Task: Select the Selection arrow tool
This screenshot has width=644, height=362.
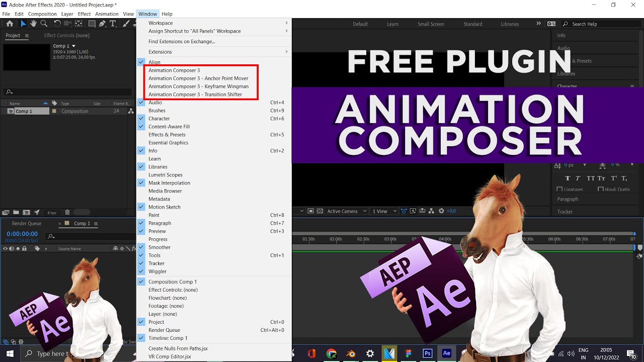Action: point(23,24)
